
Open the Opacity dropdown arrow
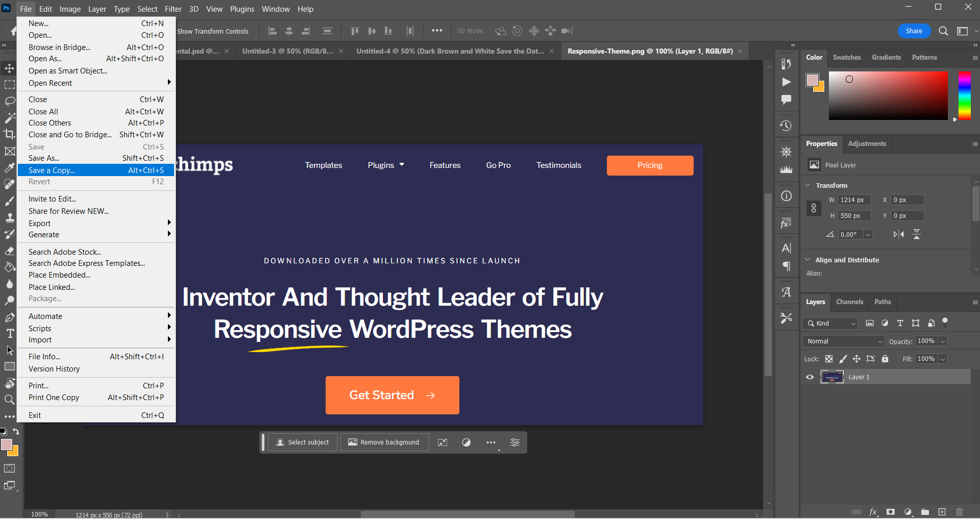coord(943,341)
